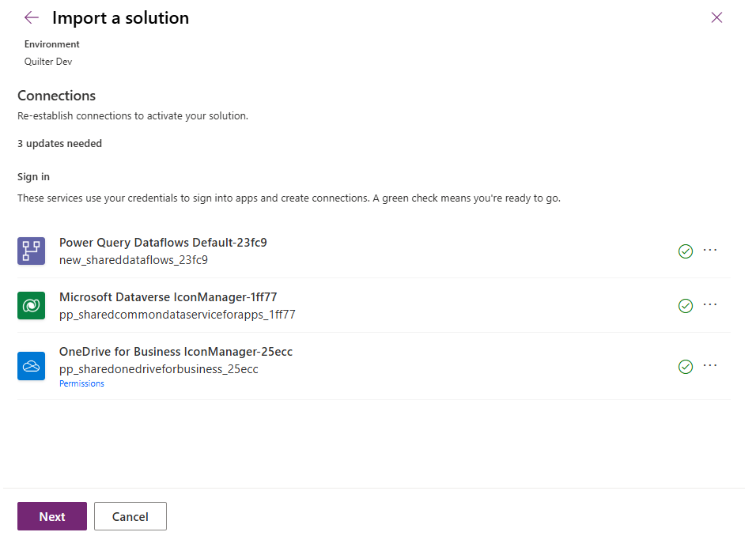Cancel the solution import
This screenshot has width=756, height=551.
pyautogui.click(x=130, y=516)
